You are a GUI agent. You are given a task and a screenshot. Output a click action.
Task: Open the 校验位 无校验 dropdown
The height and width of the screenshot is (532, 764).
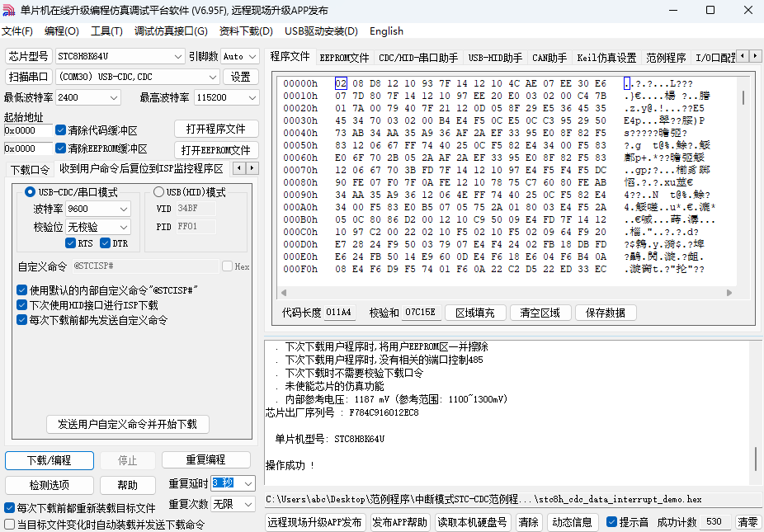(x=98, y=227)
